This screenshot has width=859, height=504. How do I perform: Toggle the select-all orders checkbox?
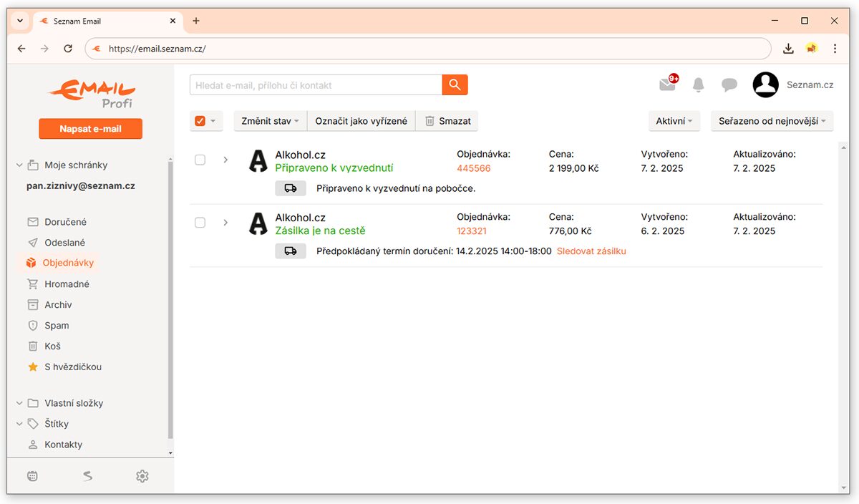click(200, 121)
